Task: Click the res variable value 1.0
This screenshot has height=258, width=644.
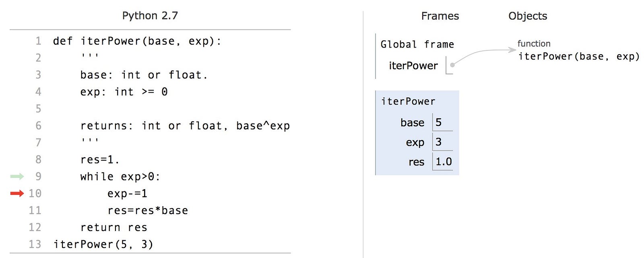Action: (x=444, y=162)
